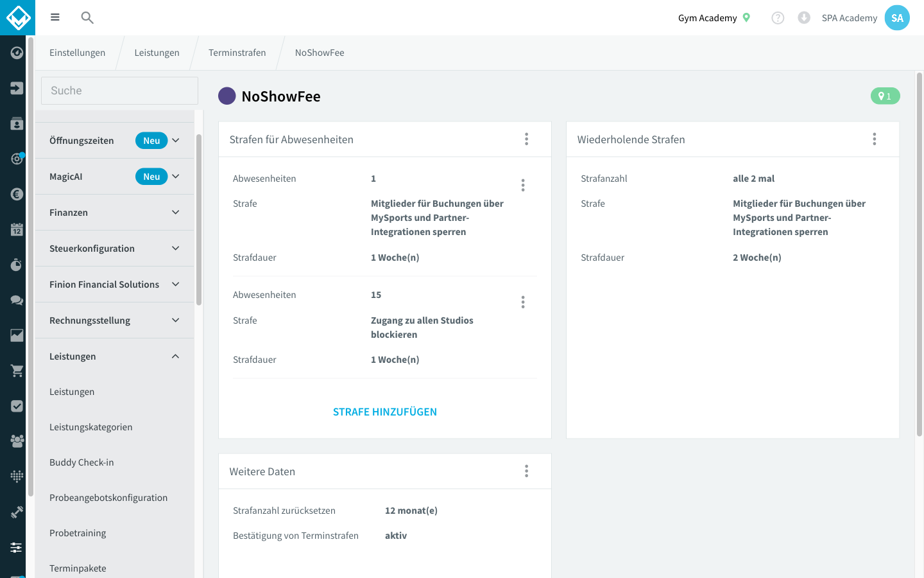This screenshot has width=924, height=578.
Task: Open the shopping cart sidebar icon
Action: pyautogui.click(x=17, y=371)
